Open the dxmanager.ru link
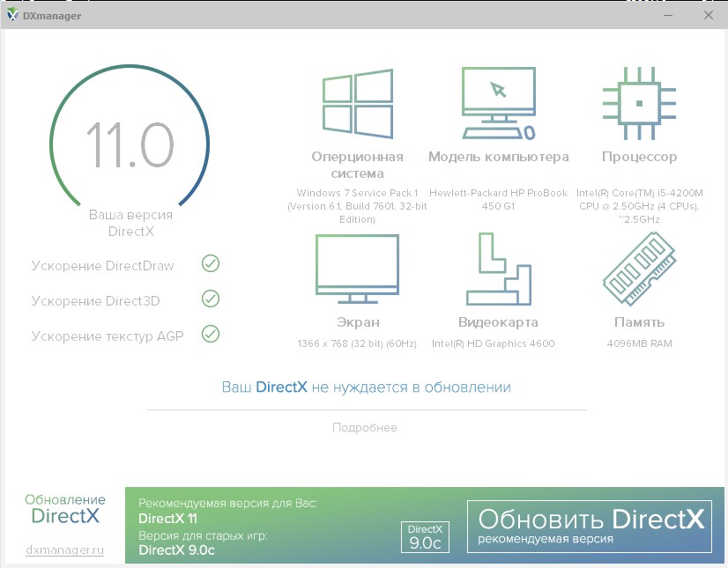The image size is (728, 568). [64, 550]
